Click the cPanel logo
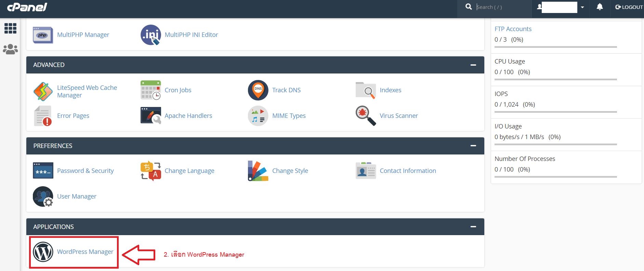 pos(27,7)
